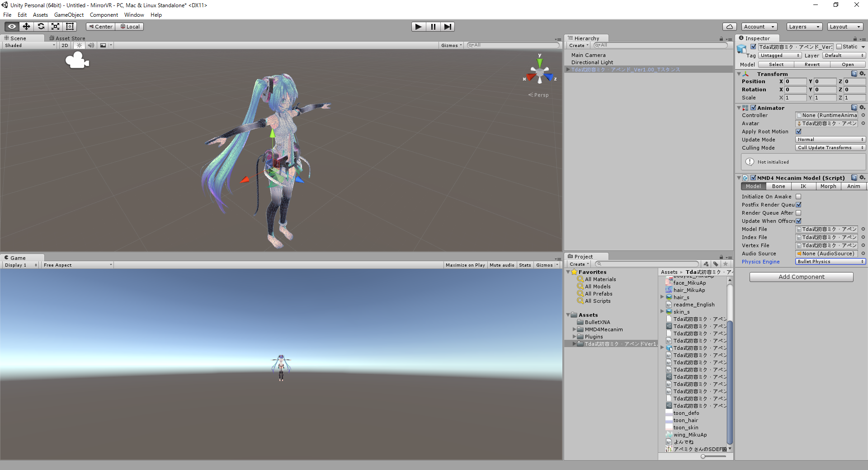Open Unity Cloud services

click(x=730, y=26)
